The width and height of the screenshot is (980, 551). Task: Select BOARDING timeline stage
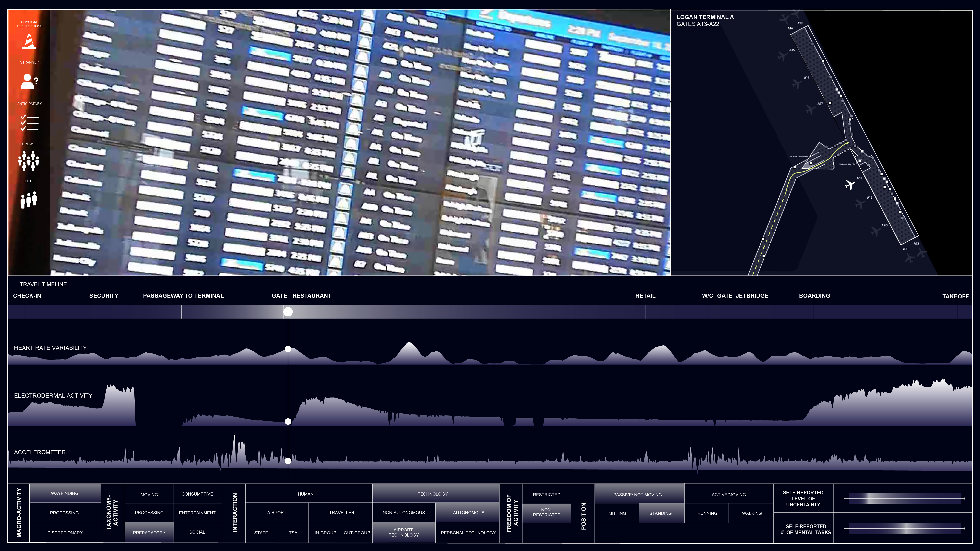[x=815, y=296]
